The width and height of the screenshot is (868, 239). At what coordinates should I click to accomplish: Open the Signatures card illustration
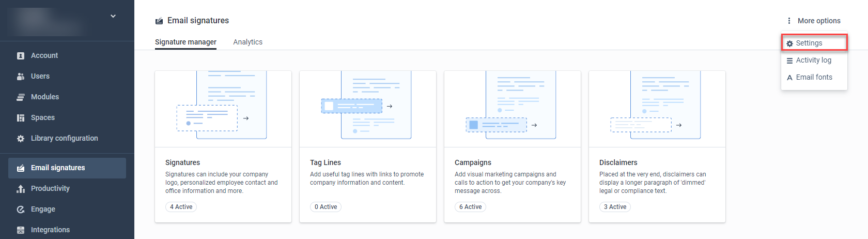[x=223, y=109]
